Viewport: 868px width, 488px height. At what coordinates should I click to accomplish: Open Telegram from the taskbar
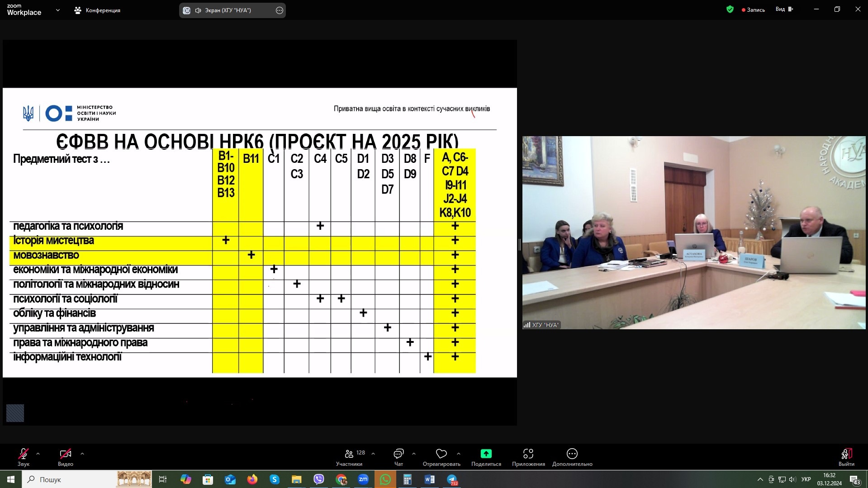pos(452,479)
